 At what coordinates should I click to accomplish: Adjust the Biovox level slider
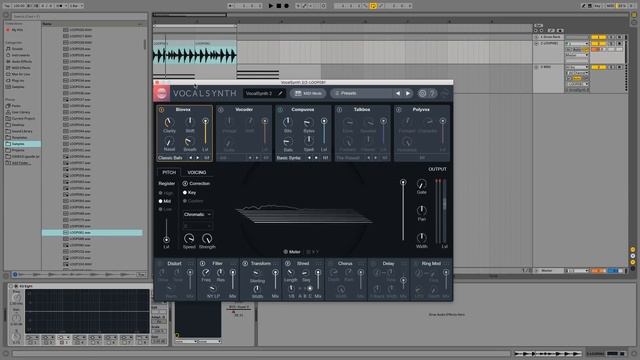pos(205,133)
